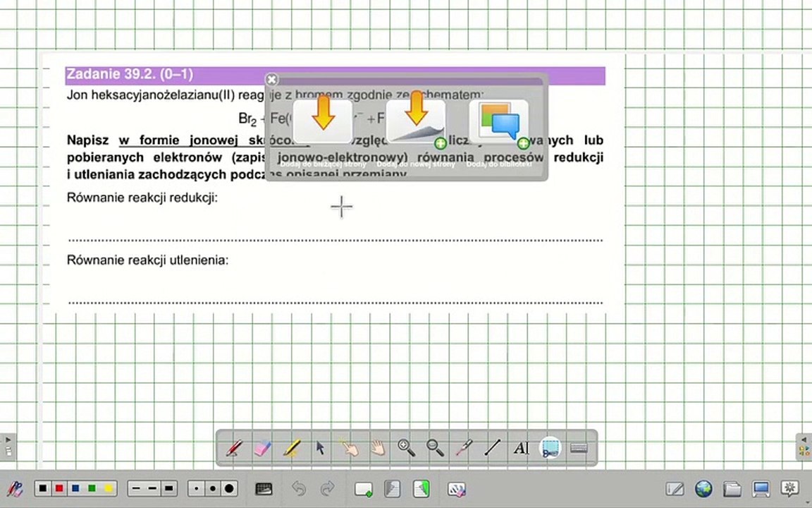Pick the blue pen color
Viewport: 812px width, 508px height.
point(75,488)
